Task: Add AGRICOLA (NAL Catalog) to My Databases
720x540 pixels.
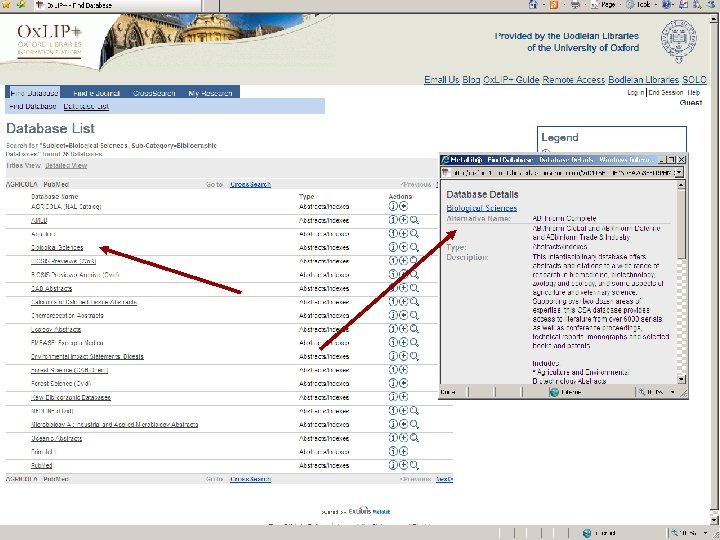Action: [x=403, y=207]
